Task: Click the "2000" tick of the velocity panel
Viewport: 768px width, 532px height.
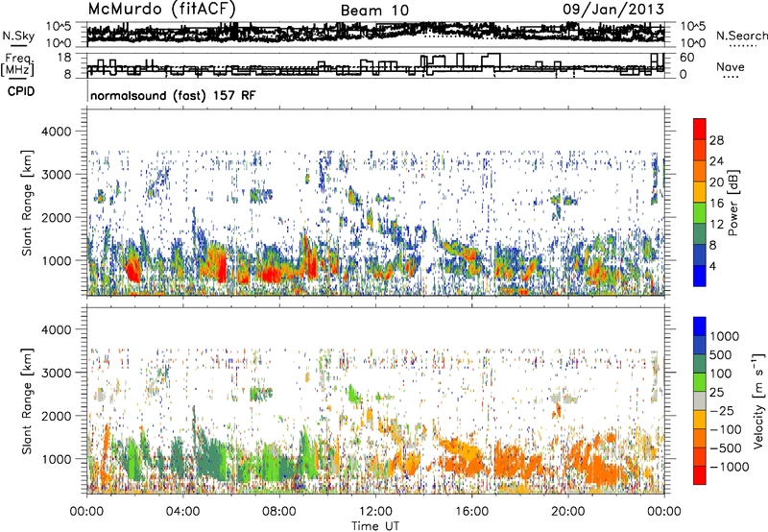Action: pos(56,416)
